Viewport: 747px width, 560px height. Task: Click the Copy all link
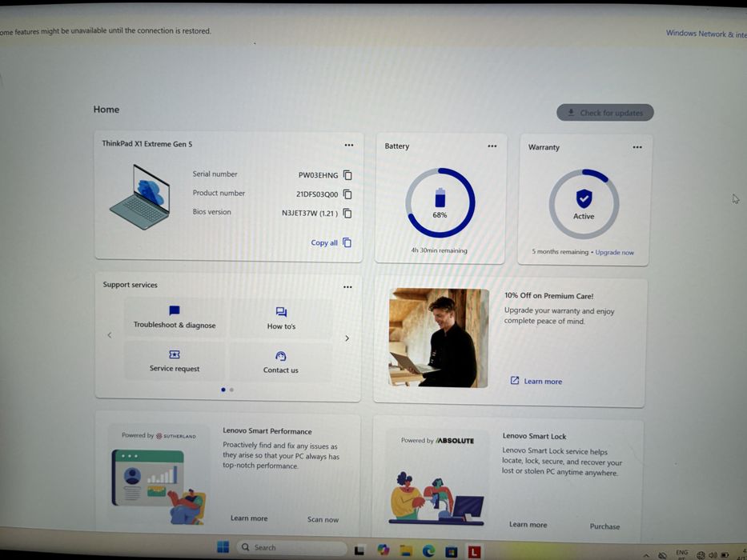tap(331, 243)
